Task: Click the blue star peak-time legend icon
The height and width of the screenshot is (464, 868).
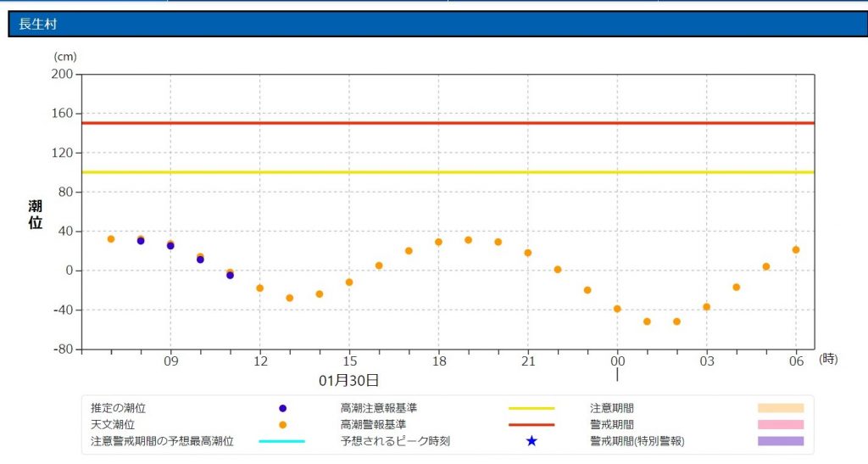Action: coord(531,441)
